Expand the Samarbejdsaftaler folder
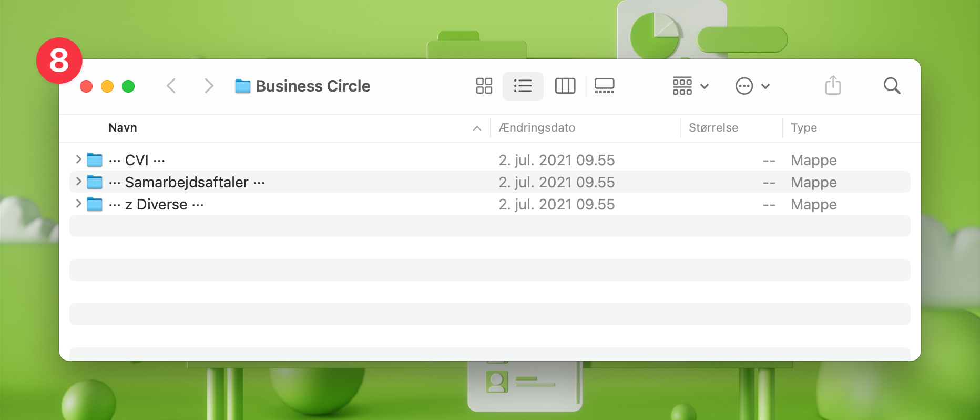This screenshot has height=420, width=980. click(78, 182)
